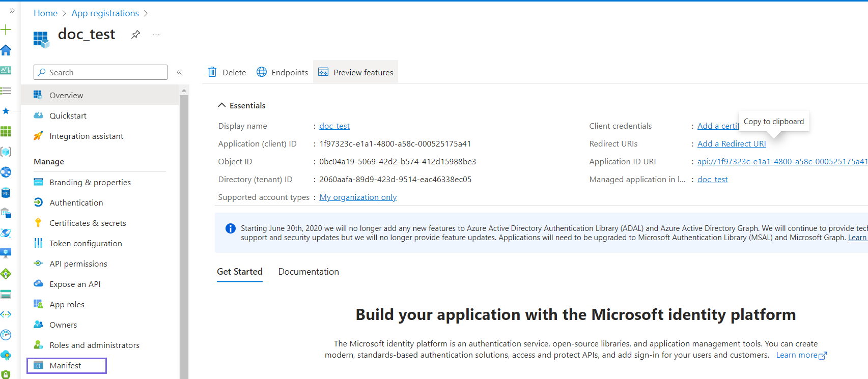The image size is (868, 379).
Task: Click the green plus Create a resource icon
Action: [6, 30]
